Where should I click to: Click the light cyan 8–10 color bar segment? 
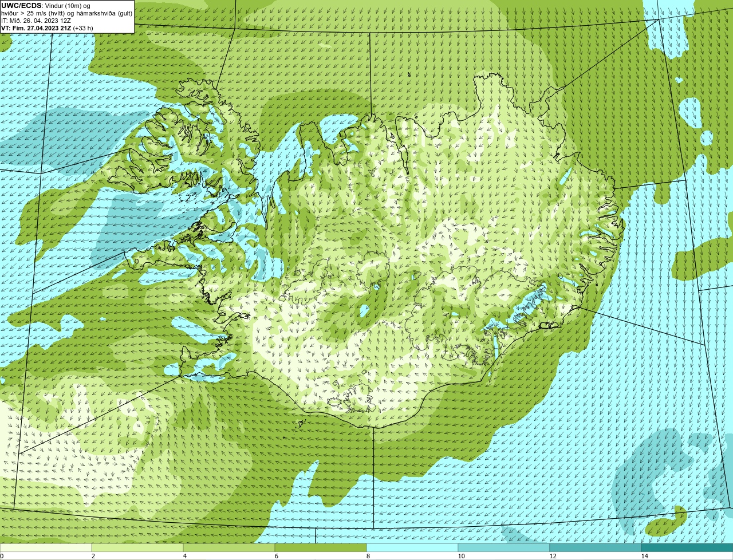(x=412, y=547)
